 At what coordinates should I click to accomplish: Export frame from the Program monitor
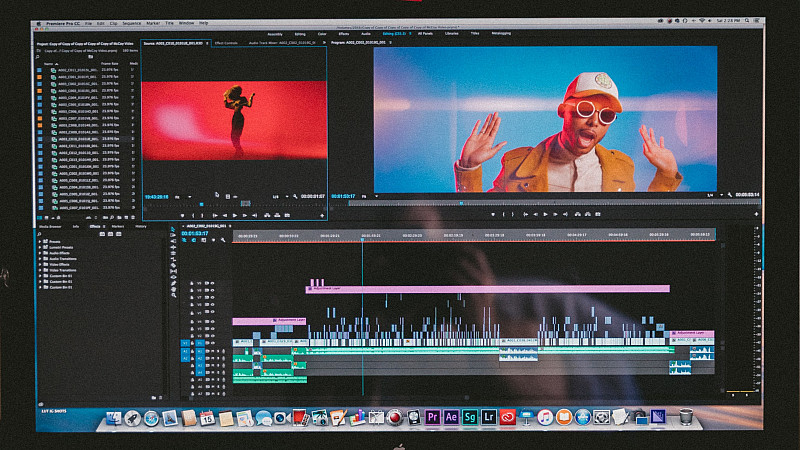pyautogui.click(x=597, y=214)
